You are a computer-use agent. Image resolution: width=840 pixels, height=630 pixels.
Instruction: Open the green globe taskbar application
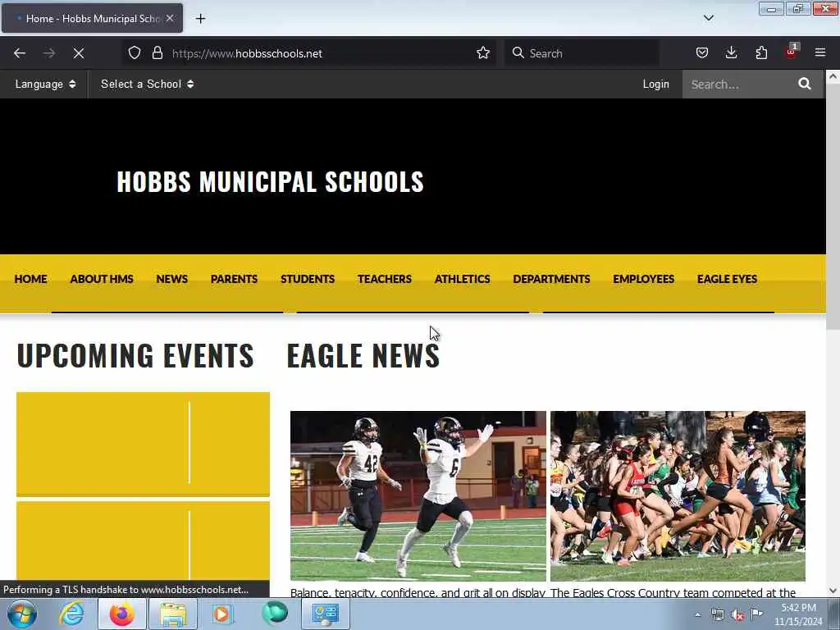click(275, 614)
